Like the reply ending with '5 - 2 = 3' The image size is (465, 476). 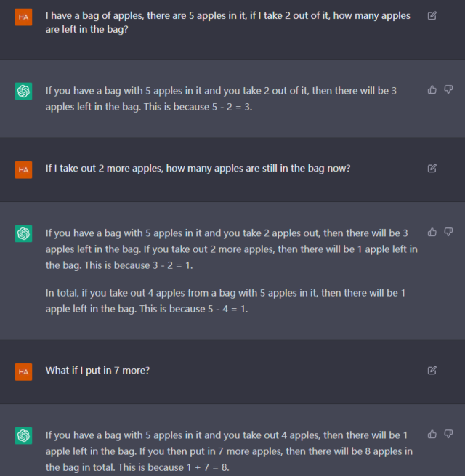(x=432, y=90)
